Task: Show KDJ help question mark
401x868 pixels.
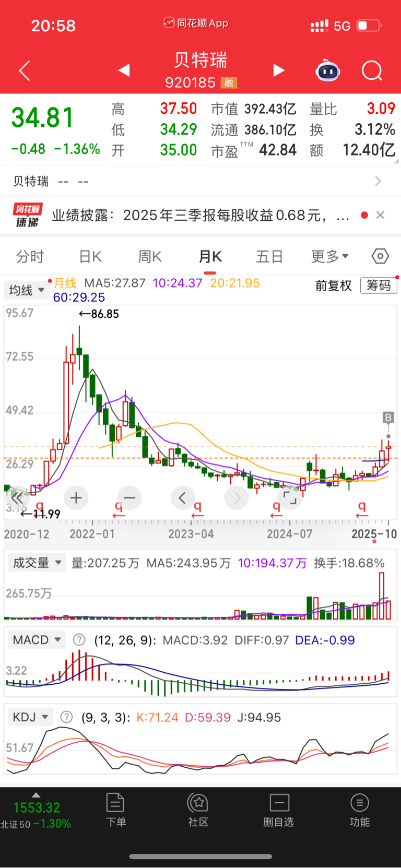Action: coord(66,717)
